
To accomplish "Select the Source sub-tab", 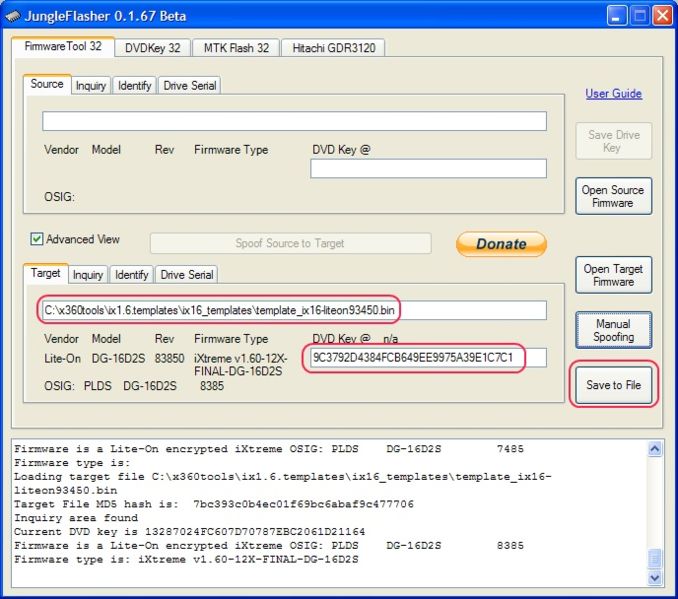I will (47, 84).
